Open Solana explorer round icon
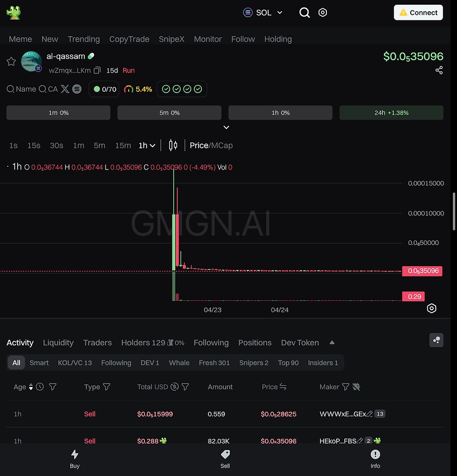457x476 pixels. click(x=77, y=89)
